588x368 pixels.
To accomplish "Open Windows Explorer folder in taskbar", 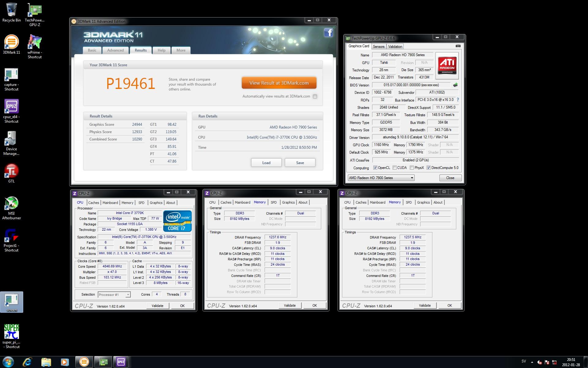I will point(46,362).
